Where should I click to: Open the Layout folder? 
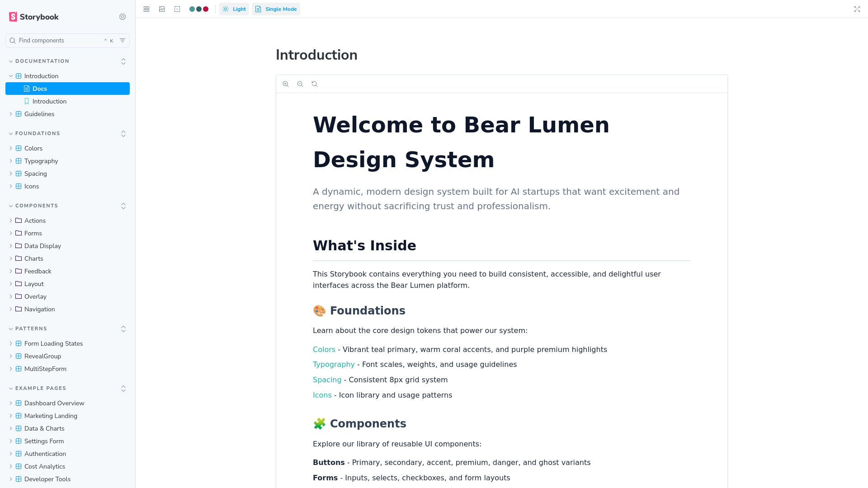67,284
